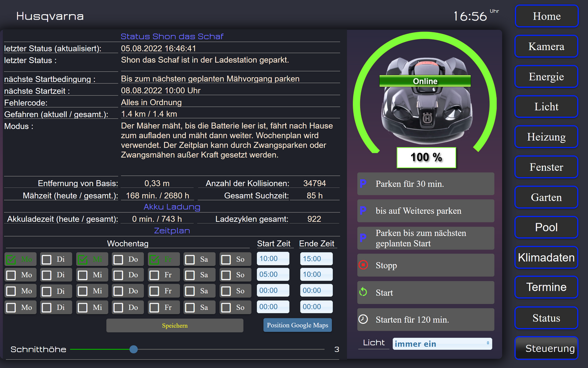The width and height of the screenshot is (588, 368).
Task: Click the Schnitthöhe slider handle
Action: click(133, 349)
